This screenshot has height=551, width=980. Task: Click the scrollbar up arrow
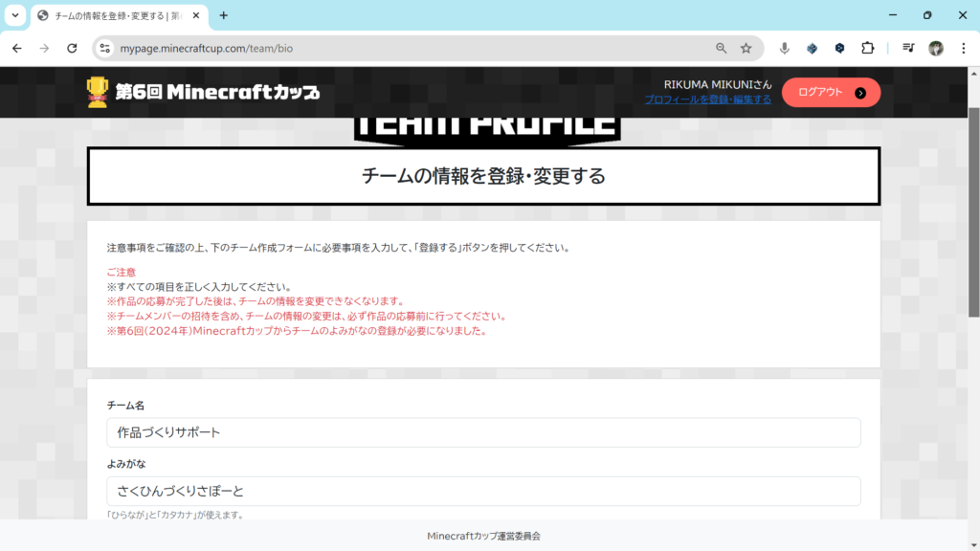point(973,73)
